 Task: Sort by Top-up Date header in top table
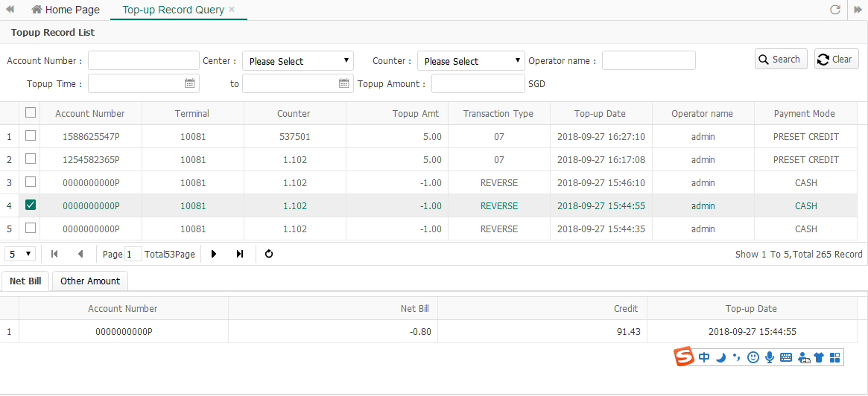pos(600,113)
